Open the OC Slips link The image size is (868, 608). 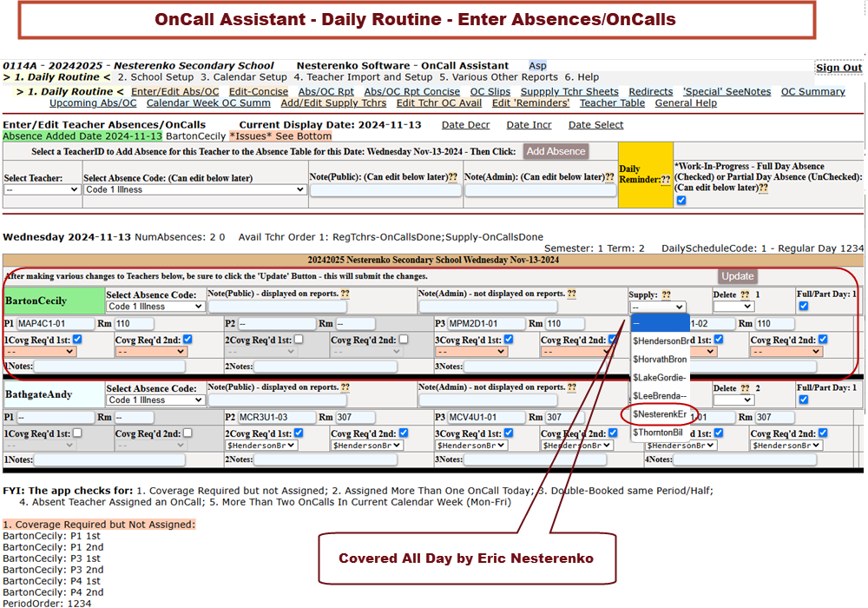[490, 91]
